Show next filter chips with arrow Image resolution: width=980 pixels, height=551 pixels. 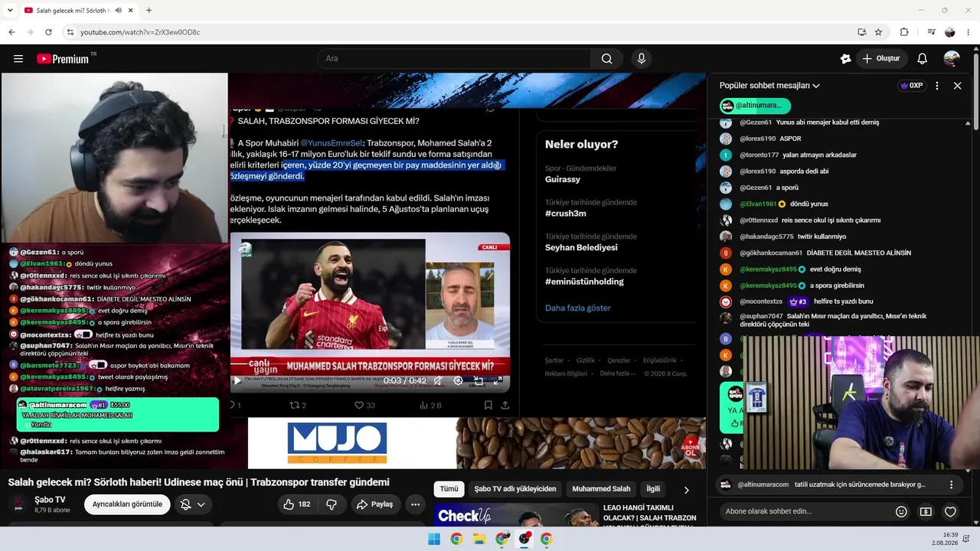point(686,490)
